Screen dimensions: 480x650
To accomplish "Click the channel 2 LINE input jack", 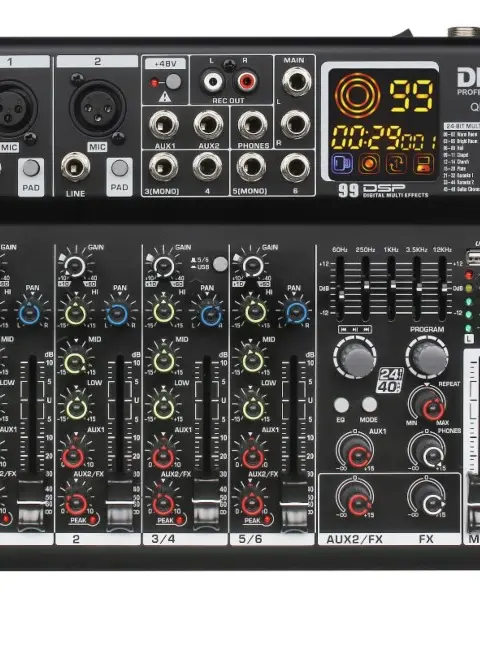I will (x=75, y=167).
